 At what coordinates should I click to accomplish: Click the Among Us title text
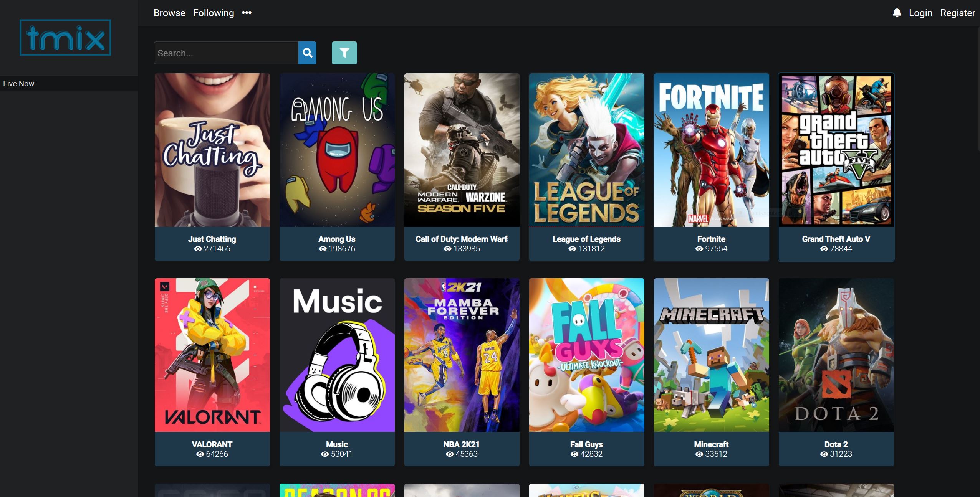337,239
